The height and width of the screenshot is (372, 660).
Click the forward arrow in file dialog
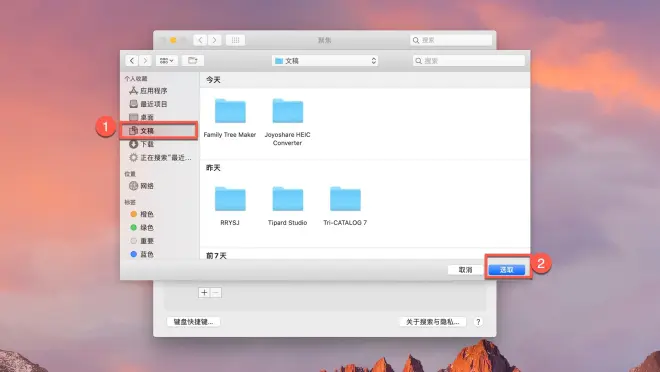point(145,61)
